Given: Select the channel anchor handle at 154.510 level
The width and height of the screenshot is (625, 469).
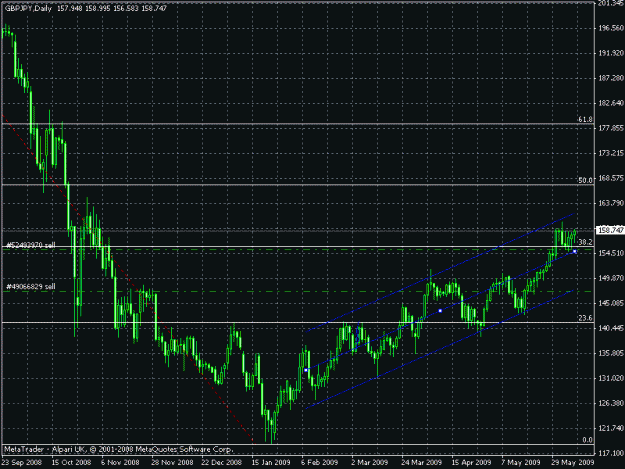Looking at the screenshot, I should (575, 251).
